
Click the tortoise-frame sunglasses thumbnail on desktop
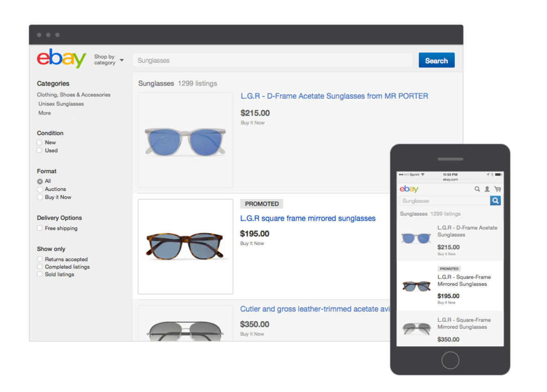186,247
